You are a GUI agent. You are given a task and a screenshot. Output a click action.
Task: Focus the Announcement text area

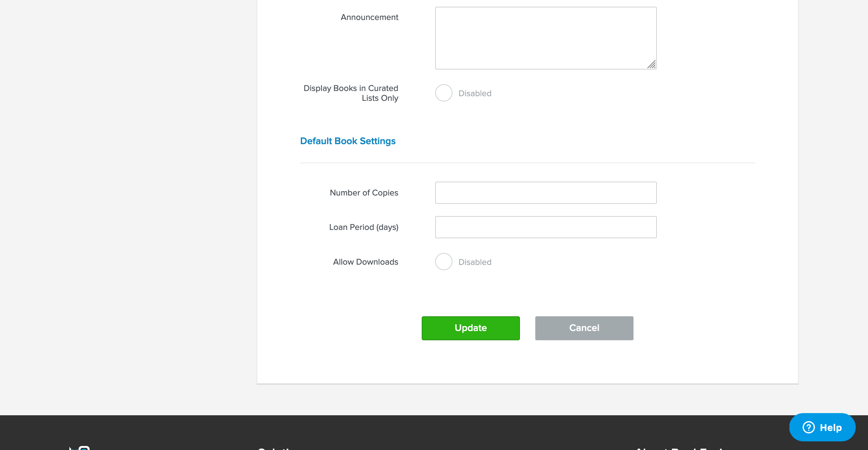click(x=545, y=38)
